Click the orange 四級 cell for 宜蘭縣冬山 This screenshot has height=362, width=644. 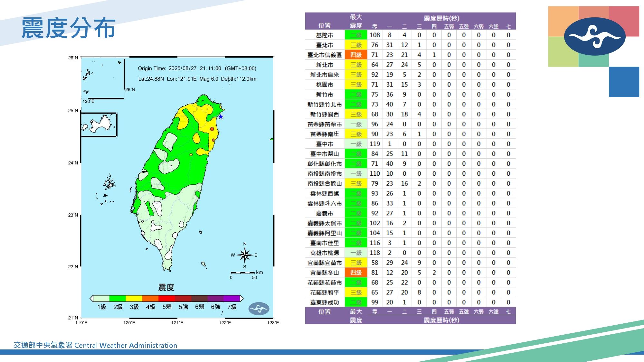pyautogui.click(x=356, y=273)
